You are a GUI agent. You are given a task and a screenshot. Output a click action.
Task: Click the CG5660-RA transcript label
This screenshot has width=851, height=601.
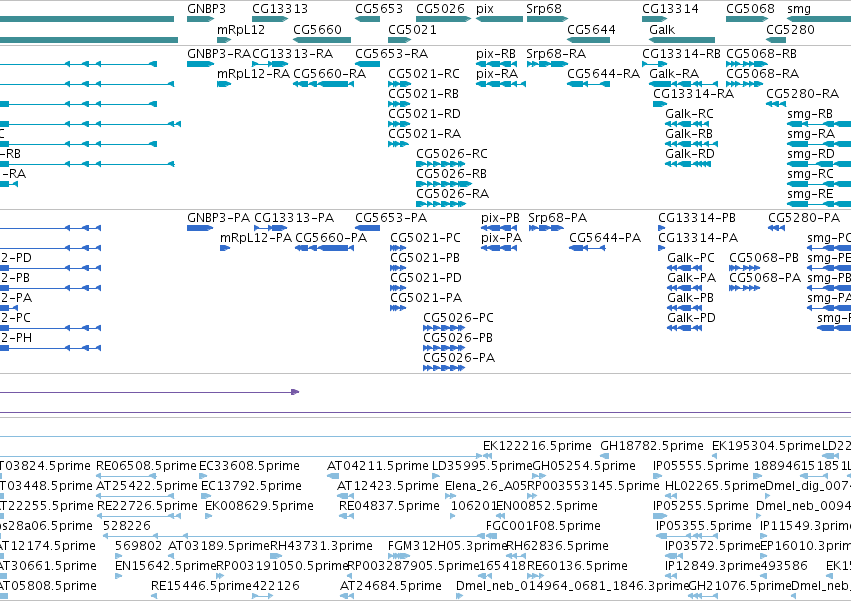329,74
